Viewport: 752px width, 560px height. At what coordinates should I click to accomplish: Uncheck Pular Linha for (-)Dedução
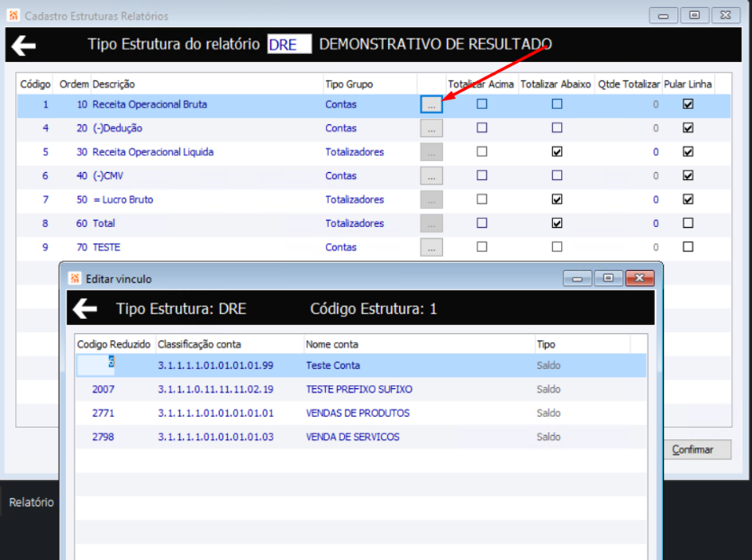[688, 128]
